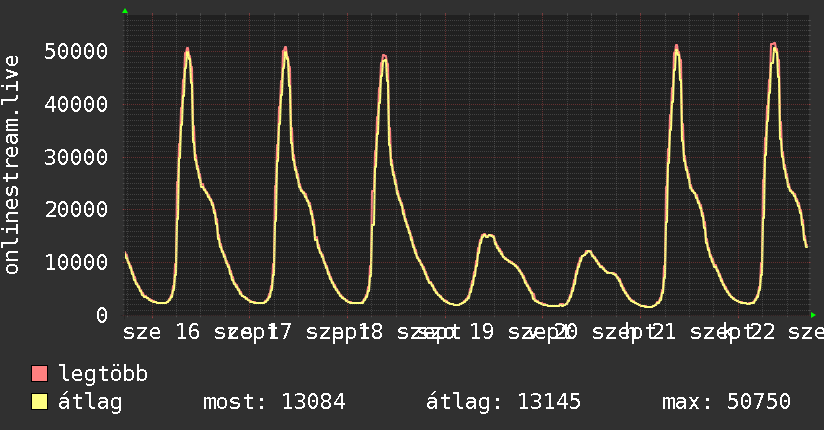Screen dimensions: 824x430
Task: Click the 0 y-axis label
Action: (x=102, y=315)
